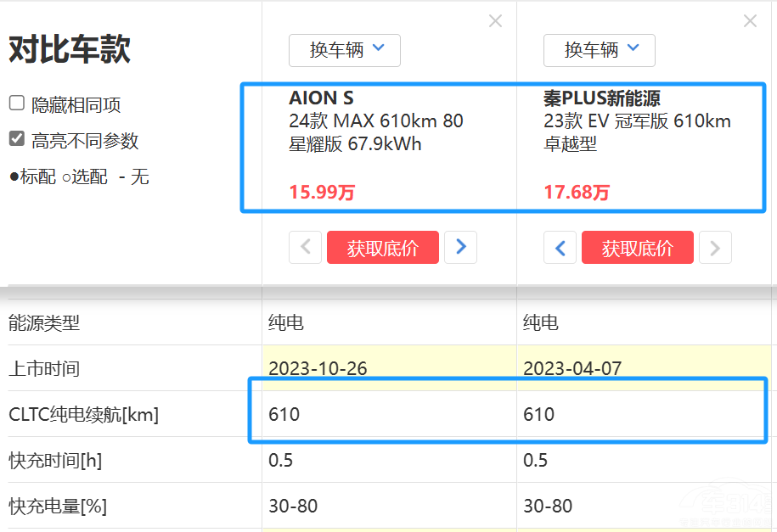This screenshot has width=777, height=532.
Task: Select the CLTC纯电续航 value 610 for AION S
Action: pos(280,414)
